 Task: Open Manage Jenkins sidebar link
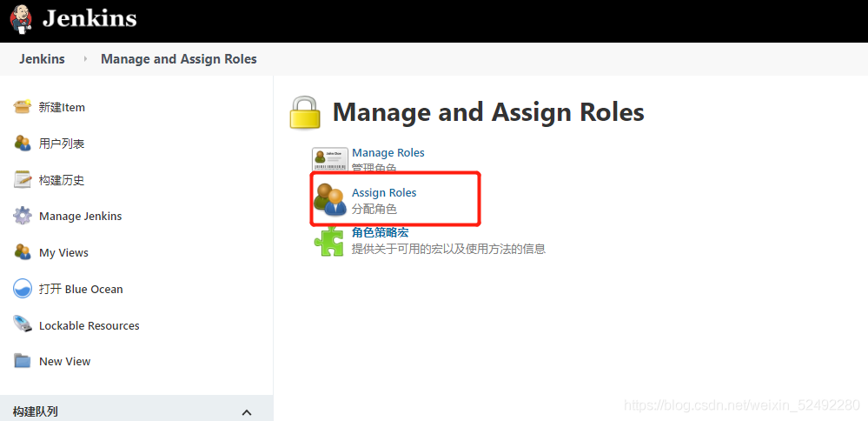tap(80, 217)
